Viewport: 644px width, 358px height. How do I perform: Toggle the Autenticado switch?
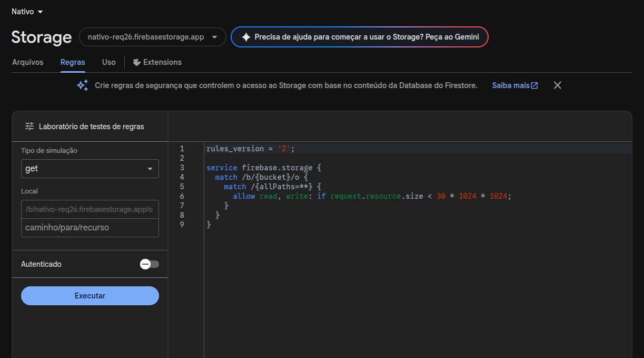(150, 264)
